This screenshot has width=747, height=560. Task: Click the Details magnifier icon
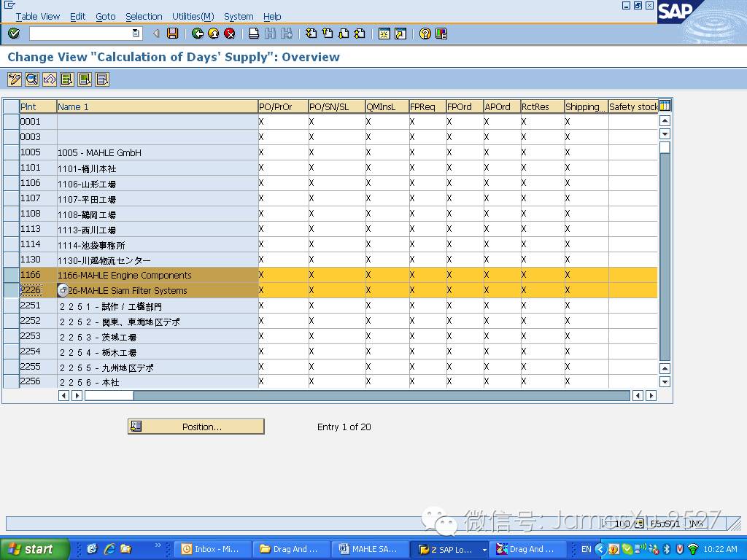click(32, 79)
